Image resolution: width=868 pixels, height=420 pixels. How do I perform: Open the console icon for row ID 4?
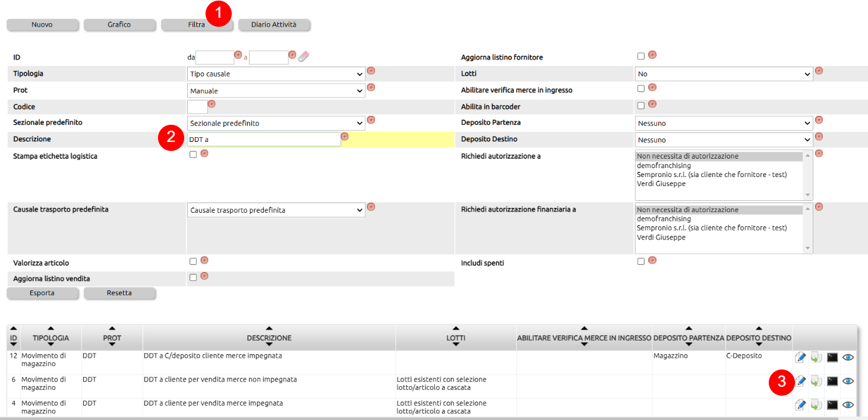[x=832, y=405]
